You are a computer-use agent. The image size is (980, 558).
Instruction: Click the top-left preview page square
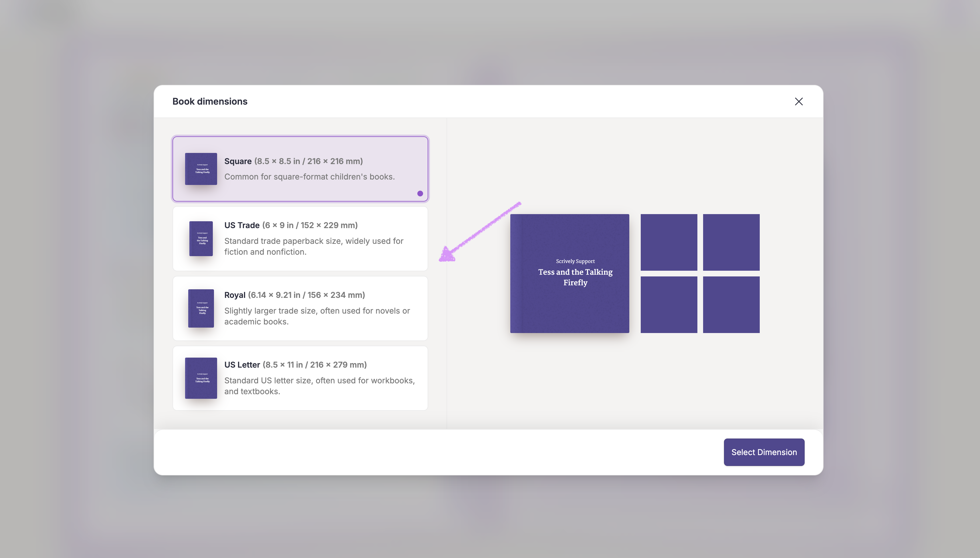[669, 242]
